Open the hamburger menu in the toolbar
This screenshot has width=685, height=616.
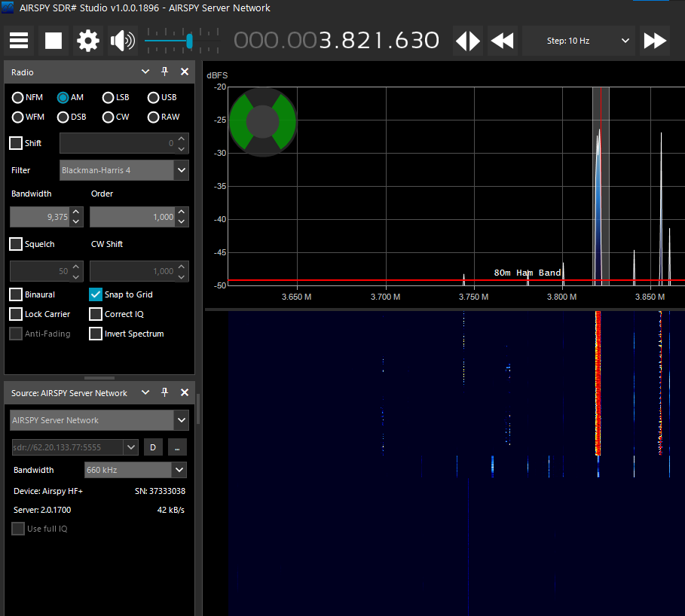pos(18,40)
